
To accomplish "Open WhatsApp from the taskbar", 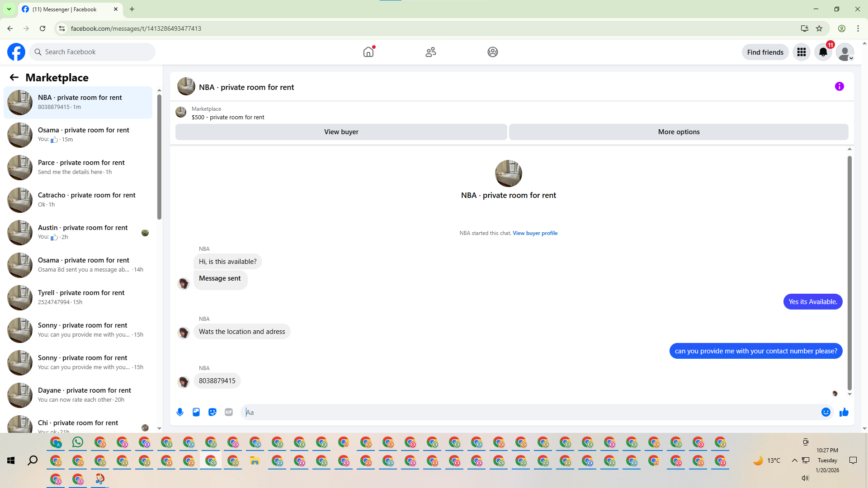I will coord(78,442).
